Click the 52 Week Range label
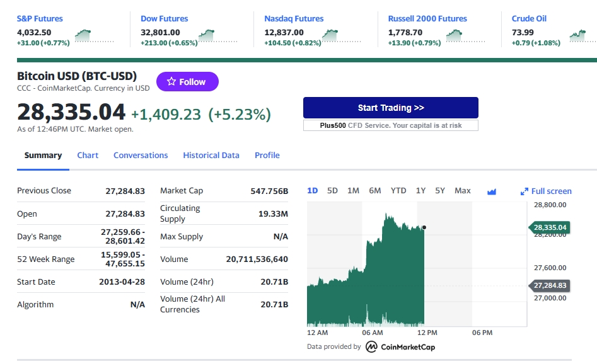 [x=45, y=259]
